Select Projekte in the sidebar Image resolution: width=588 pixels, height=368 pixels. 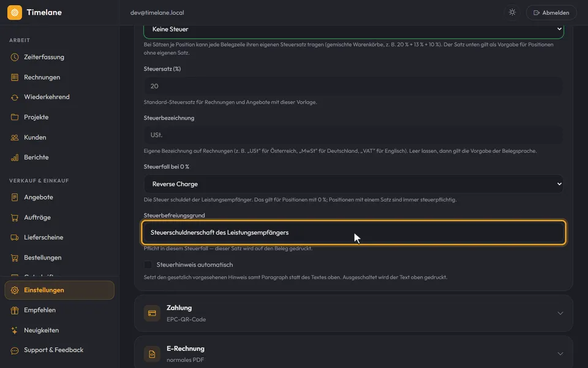(x=59, y=117)
